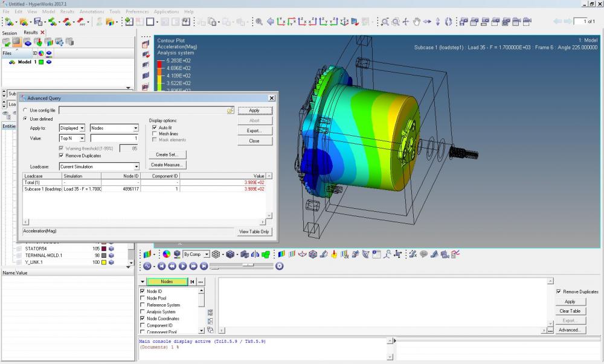The image size is (604, 364).
Task: Open the 'By Comp' color mode dropdown
Action: coord(196,254)
